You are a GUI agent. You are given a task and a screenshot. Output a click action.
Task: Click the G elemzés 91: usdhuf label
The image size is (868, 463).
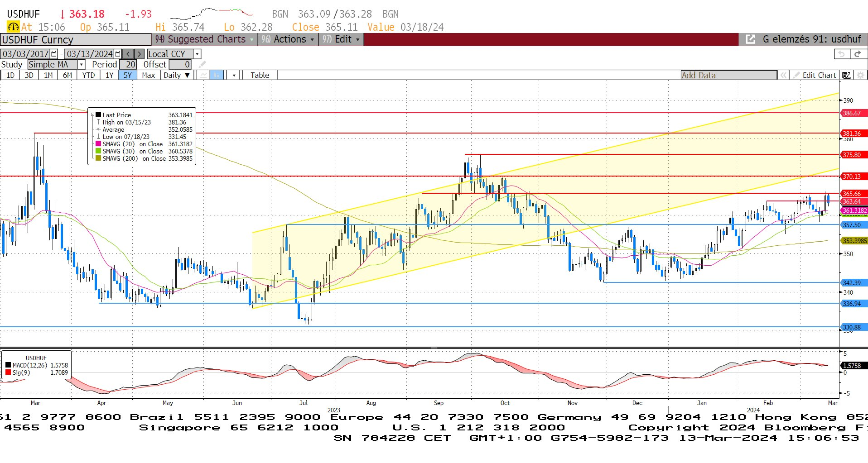pyautogui.click(x=812, y=39)
